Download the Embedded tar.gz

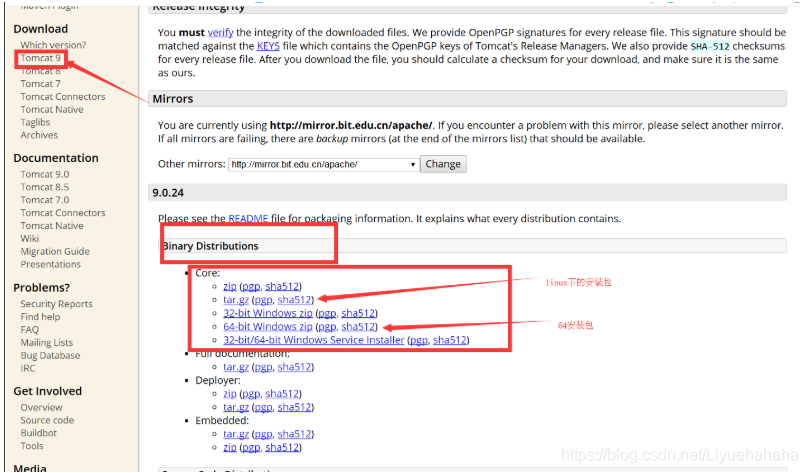pyautogui.click(x=236, y=433)
